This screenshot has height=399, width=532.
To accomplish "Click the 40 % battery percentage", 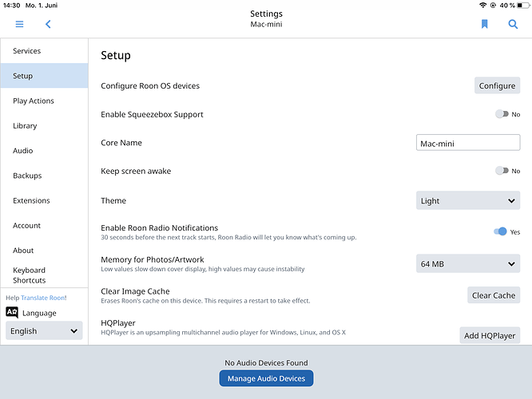I will point(507,5).
